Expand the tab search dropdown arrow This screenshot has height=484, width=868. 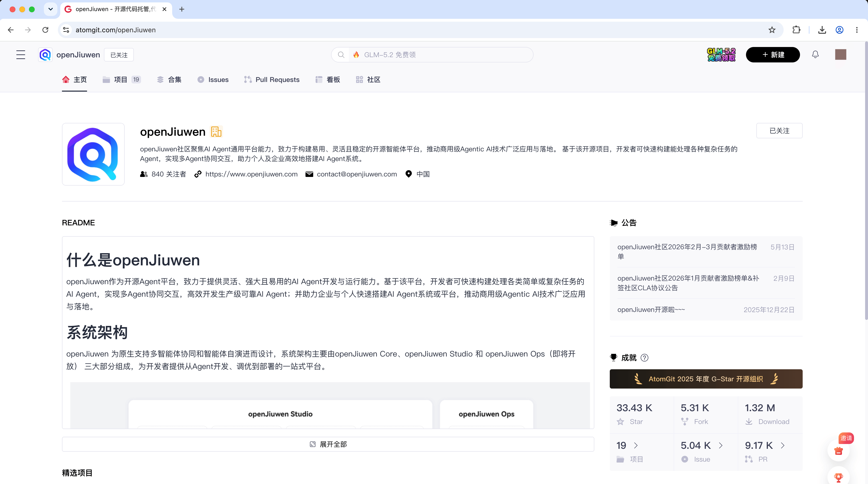tap(51, 9)
